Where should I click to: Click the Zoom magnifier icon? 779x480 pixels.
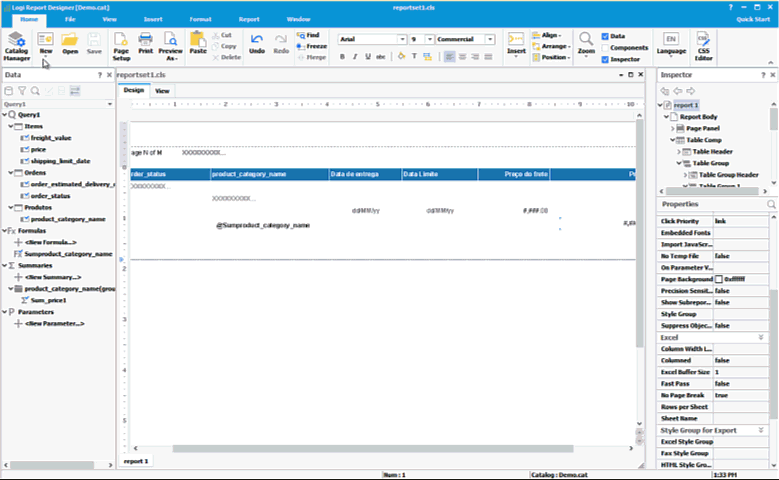click(x=586, y=40)
